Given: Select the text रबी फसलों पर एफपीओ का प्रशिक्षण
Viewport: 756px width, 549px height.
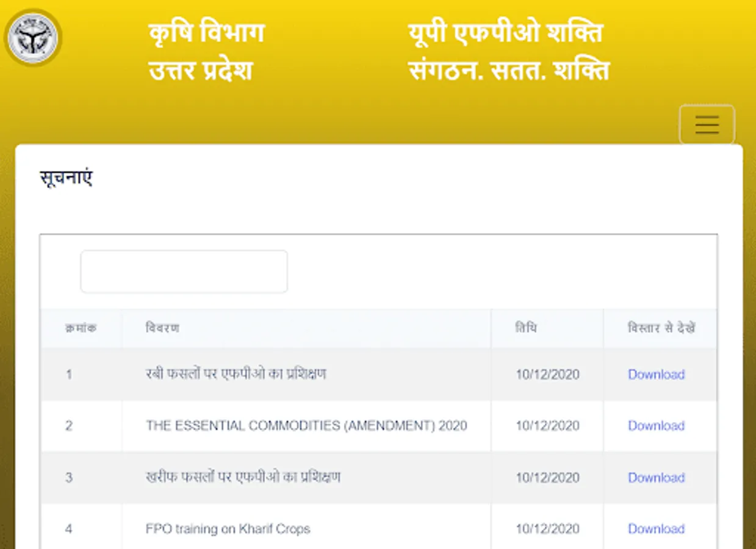Looking at the screenshot, I should pos(236,373).
